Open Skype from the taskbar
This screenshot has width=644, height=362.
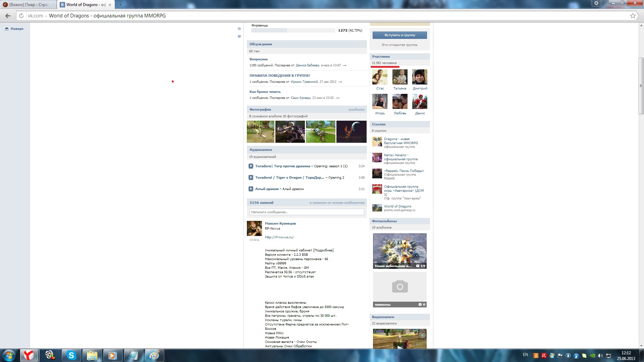click(x=71, y=355)
